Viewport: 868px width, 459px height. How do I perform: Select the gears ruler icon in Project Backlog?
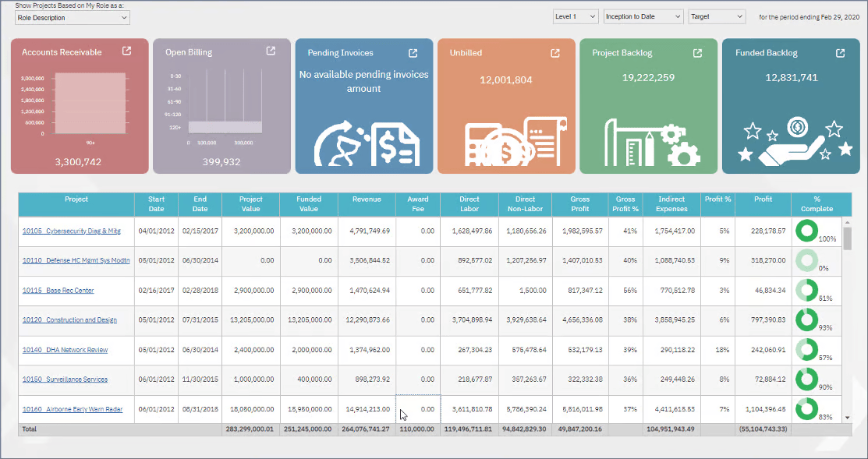click(x=649, y=140)
